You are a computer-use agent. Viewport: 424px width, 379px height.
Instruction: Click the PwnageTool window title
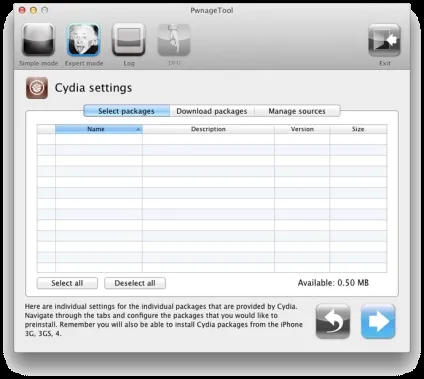[x=212, y=10]
